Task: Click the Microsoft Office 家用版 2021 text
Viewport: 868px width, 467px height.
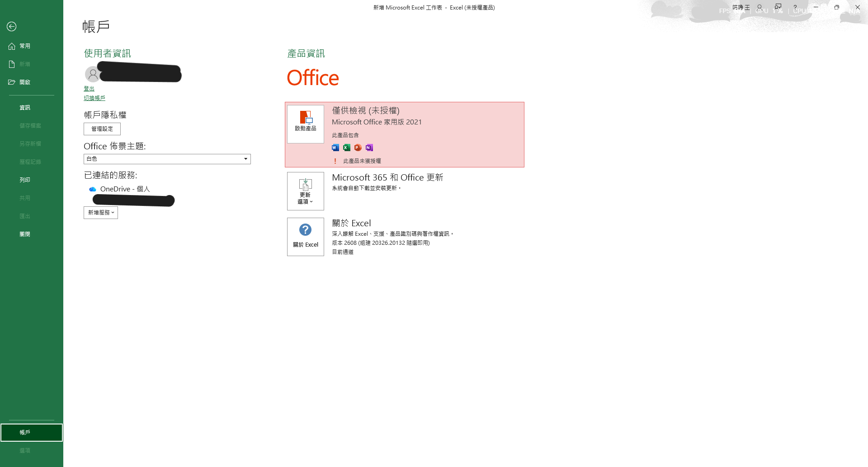Action: click(x=377, y=122)
